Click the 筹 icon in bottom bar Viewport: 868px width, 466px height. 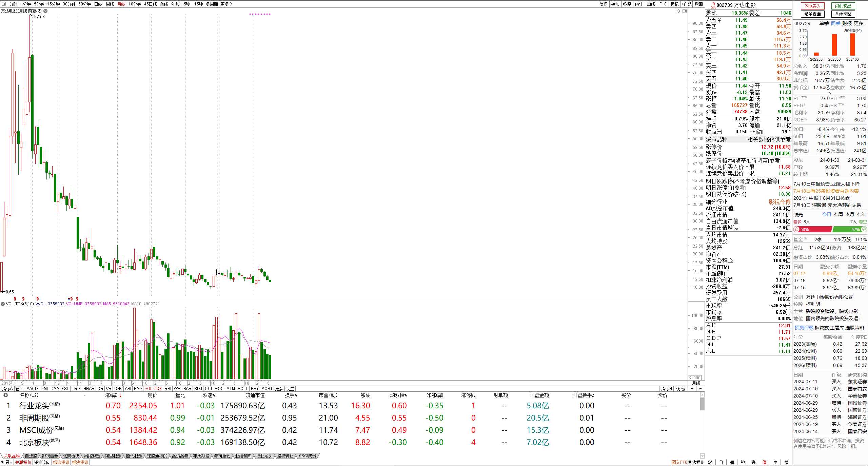tap(786, 462)
